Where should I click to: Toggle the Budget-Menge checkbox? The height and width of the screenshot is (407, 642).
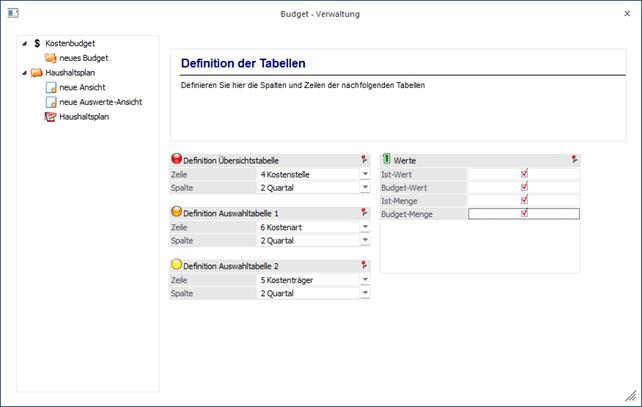point(524,213)
